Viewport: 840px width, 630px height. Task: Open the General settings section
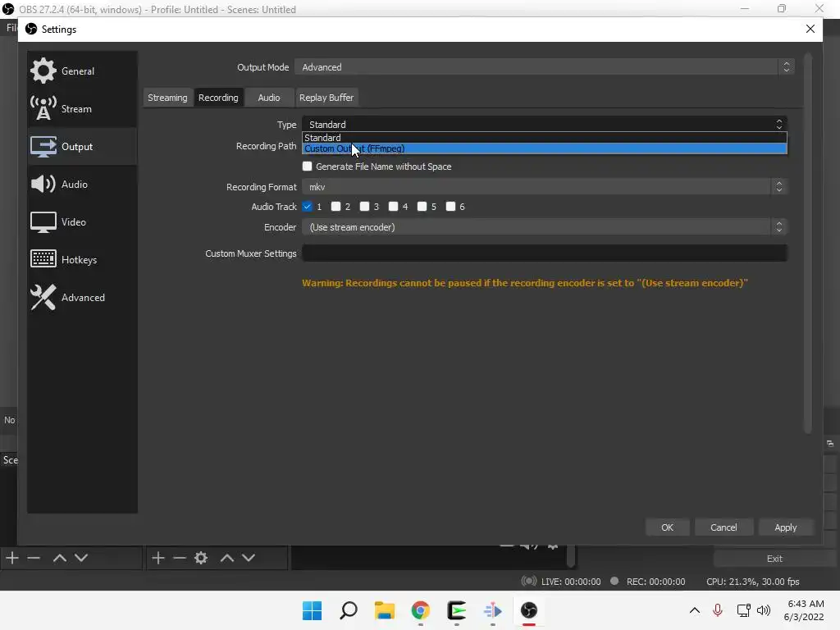pos(82,71)
